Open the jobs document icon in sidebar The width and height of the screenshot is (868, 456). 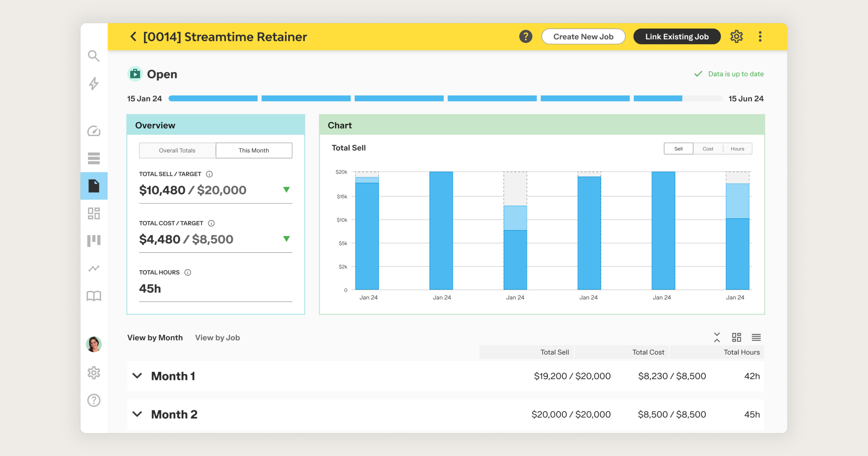[x=94, y=186]
